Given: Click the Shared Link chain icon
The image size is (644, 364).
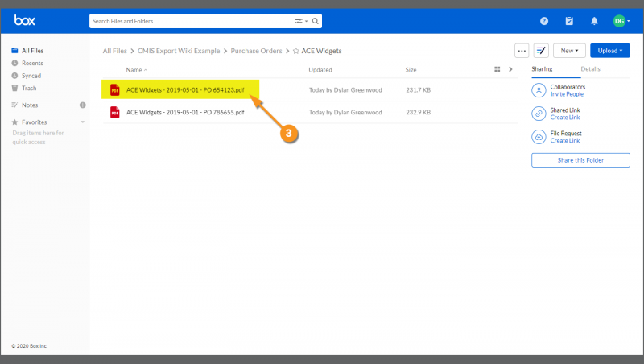Looking at the screenshot, I should pyautogui.click(x=539, y=114).
